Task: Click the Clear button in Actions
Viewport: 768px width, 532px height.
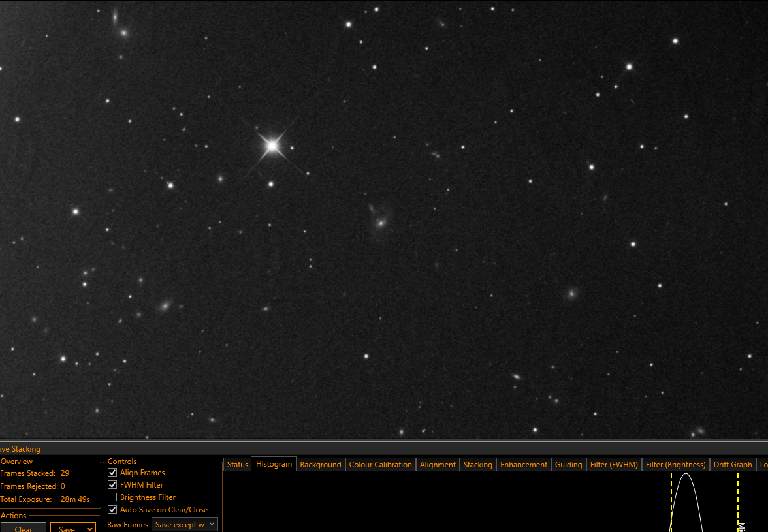Action: [23, 528]
